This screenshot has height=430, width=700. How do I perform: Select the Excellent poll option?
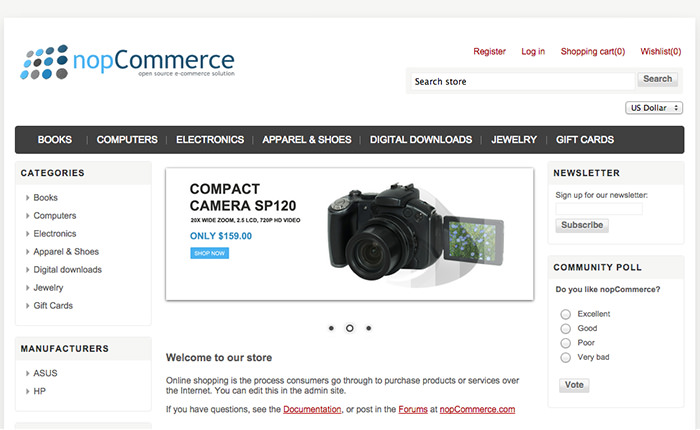point(566,314)
